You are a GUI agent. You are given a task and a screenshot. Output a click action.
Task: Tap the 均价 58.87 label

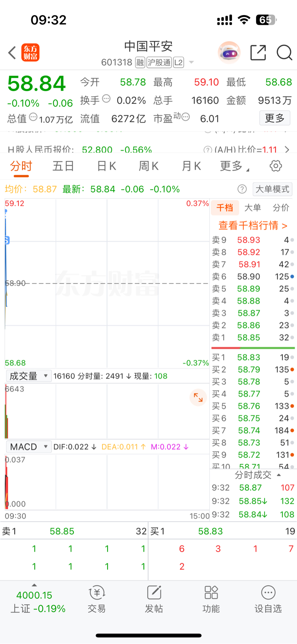pos(31,189)
